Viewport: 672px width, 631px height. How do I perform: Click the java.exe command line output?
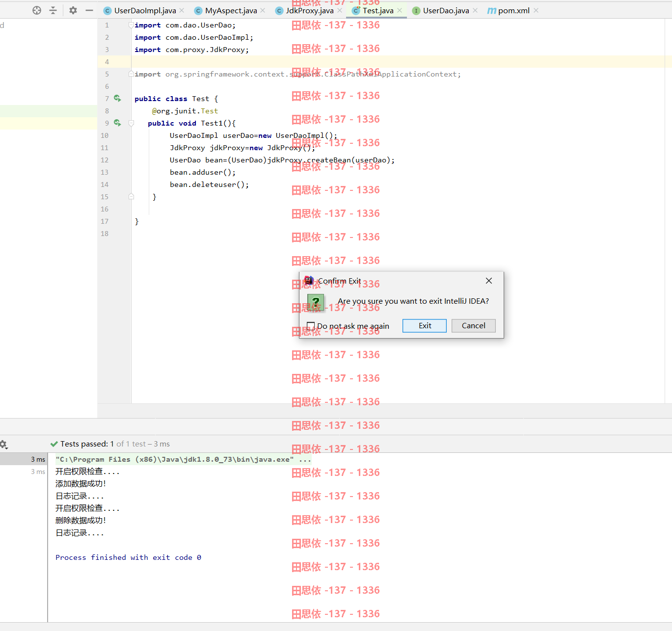pos(183,459)
